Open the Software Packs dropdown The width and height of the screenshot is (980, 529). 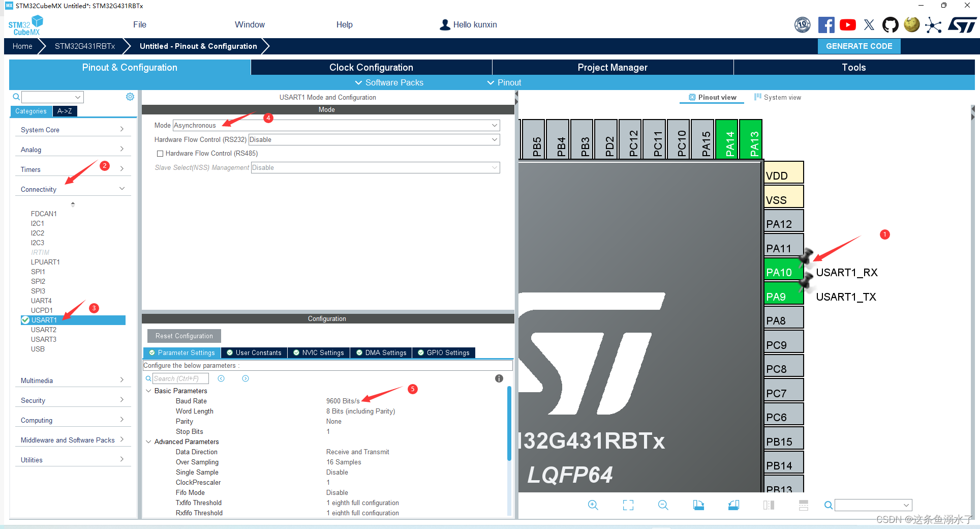pos(389,82)
